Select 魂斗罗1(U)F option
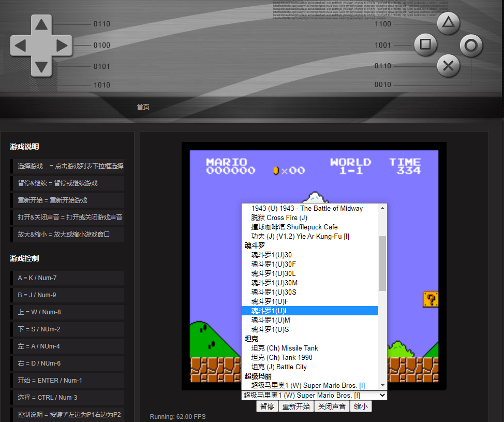504x422 pixels. click(310, 302)
